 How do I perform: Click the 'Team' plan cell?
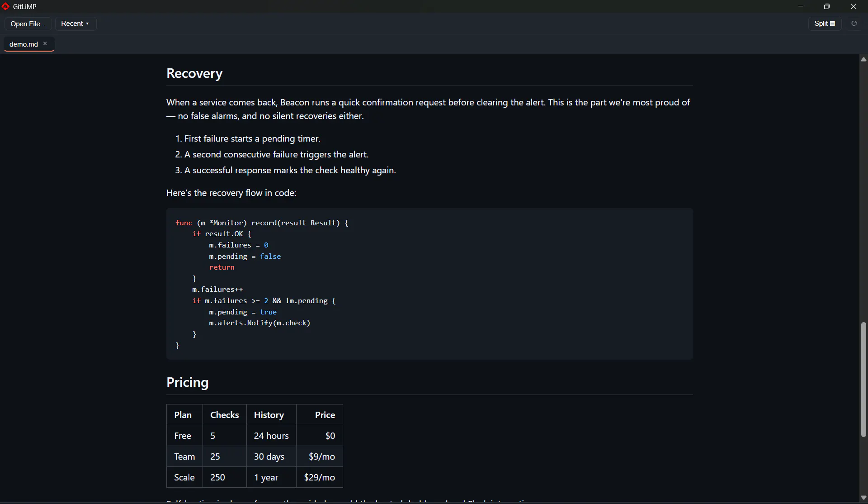click(x=184, y=456)
